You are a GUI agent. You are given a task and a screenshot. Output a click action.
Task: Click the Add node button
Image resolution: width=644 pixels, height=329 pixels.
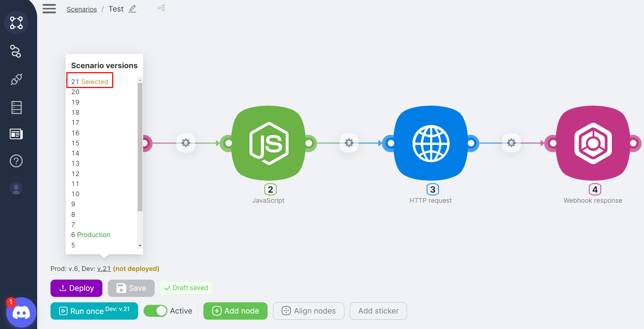click(235, 311)
